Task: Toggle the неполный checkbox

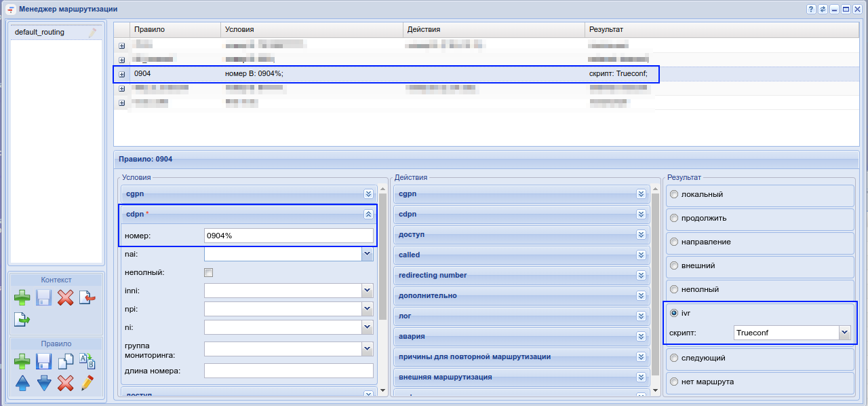Action: 209,272
